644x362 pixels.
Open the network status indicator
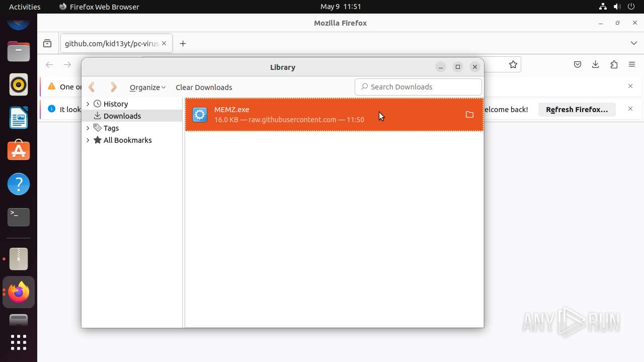(603, 7)
